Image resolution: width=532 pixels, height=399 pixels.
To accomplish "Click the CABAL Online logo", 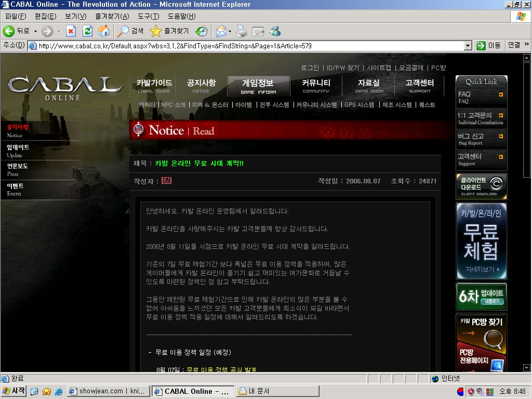I will click(64, 88).
